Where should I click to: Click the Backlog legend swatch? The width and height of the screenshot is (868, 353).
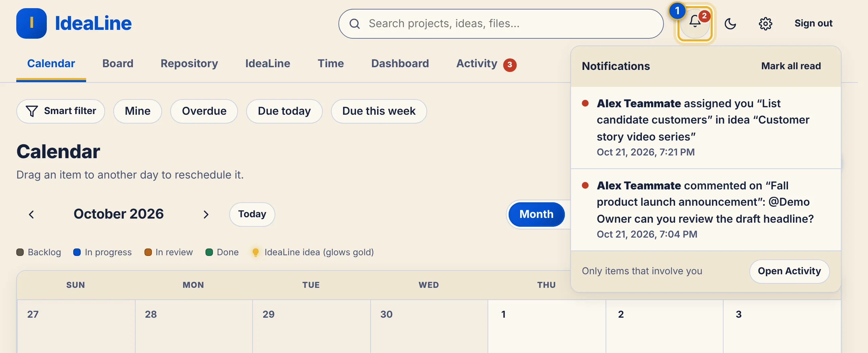[20, 252]
